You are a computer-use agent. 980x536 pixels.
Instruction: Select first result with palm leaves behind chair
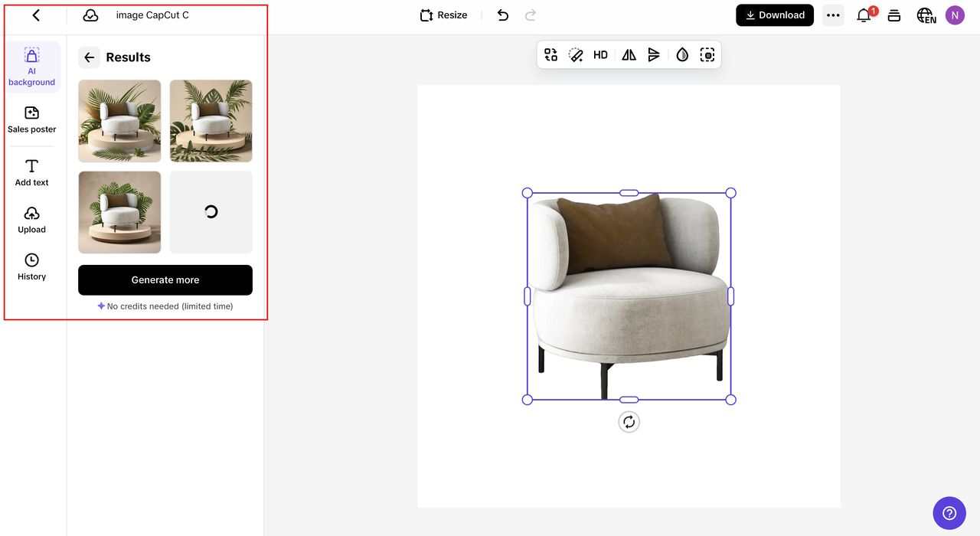[x=119, y=121]
